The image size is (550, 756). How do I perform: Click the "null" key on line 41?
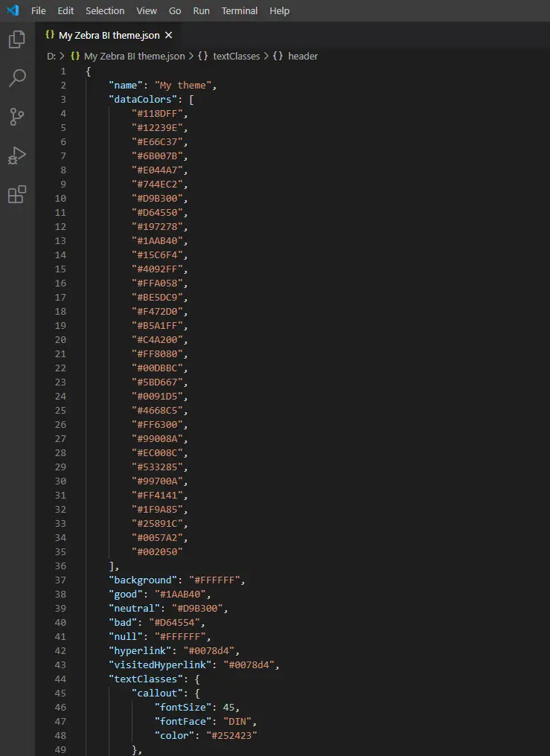coord(126,637)
